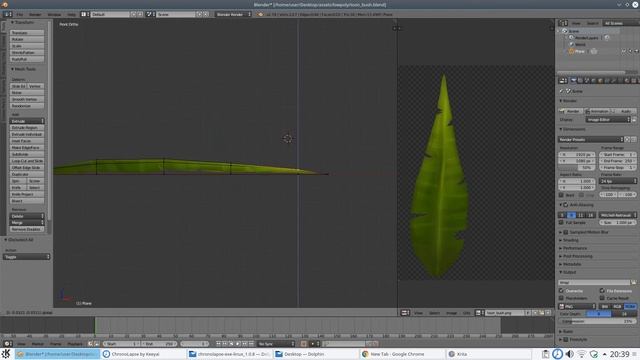Select anti-aliasing sample count 16
This screenshot has width=640, height=360.
coord(590,215)
